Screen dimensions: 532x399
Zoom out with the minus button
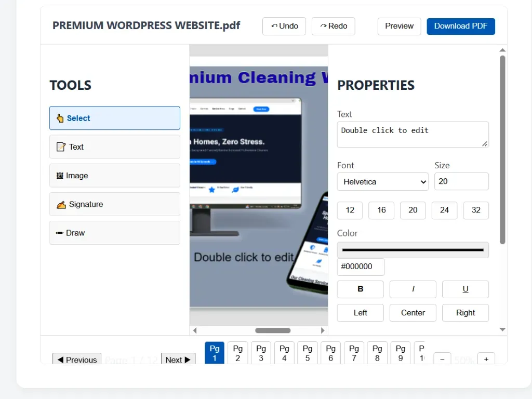pyautogui.click(x=443, y=358)
